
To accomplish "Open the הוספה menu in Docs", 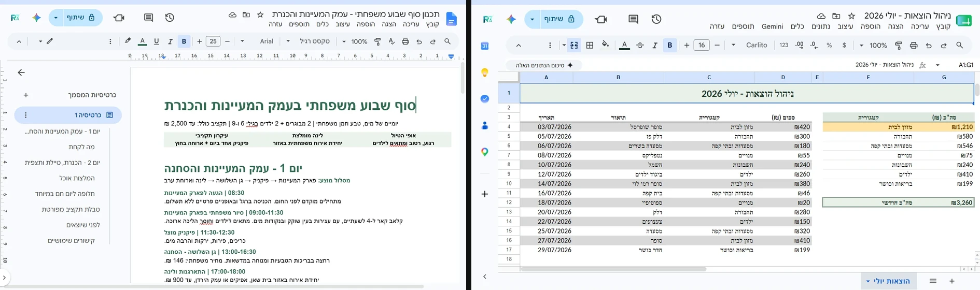I will 366,24.
